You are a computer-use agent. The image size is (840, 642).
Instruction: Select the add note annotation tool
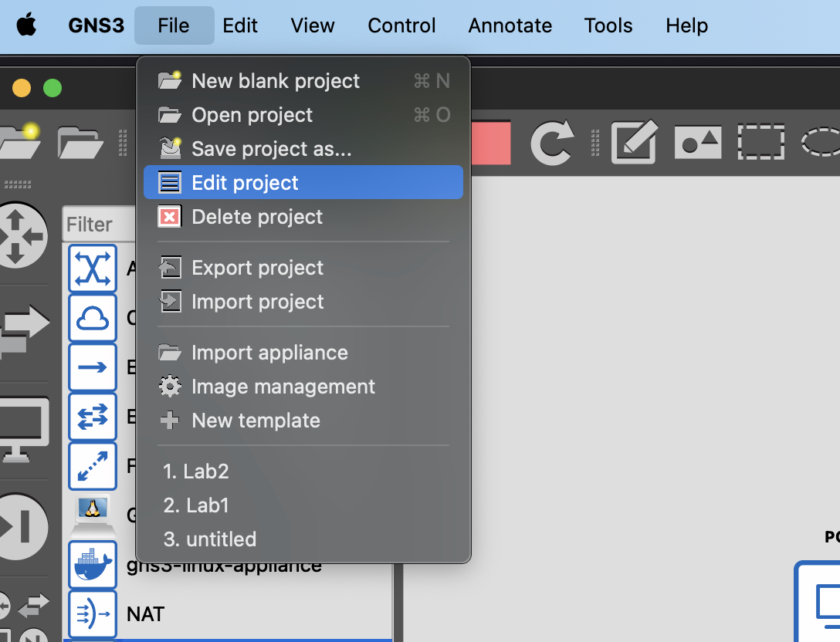click(635, 142)
